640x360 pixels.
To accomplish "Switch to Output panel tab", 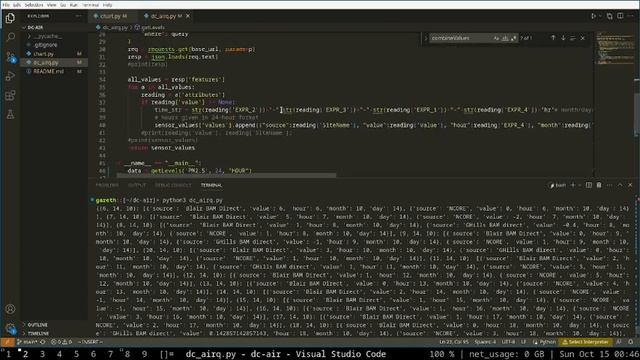I will pyautogui.click(x=137, y=185).
